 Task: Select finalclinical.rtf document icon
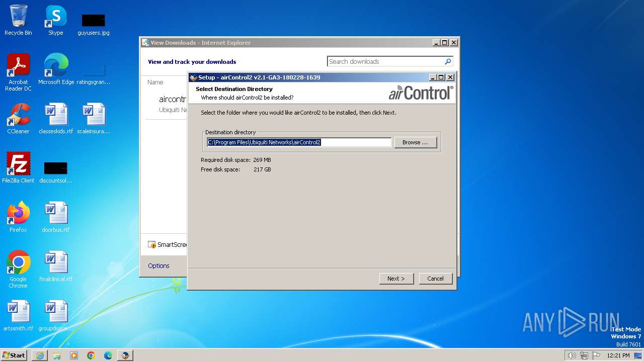(x=56, y=266)
